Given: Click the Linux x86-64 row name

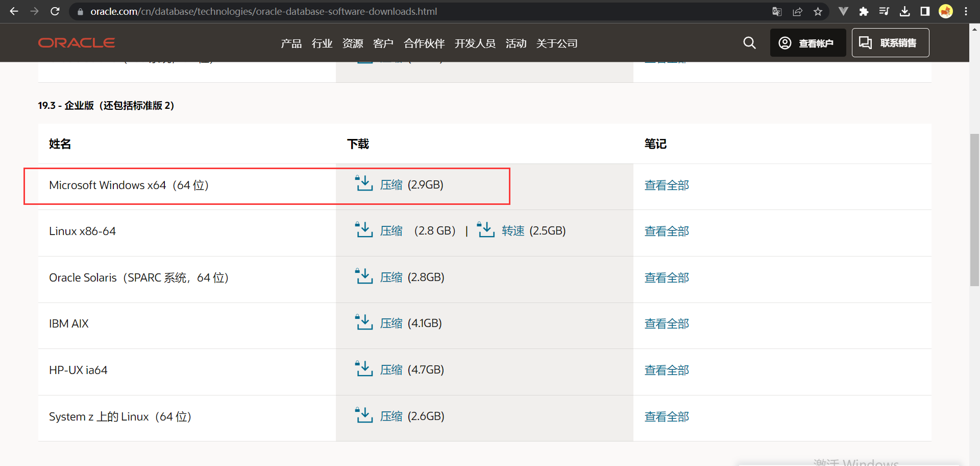Looking at the screenshot, I should 82,231.
